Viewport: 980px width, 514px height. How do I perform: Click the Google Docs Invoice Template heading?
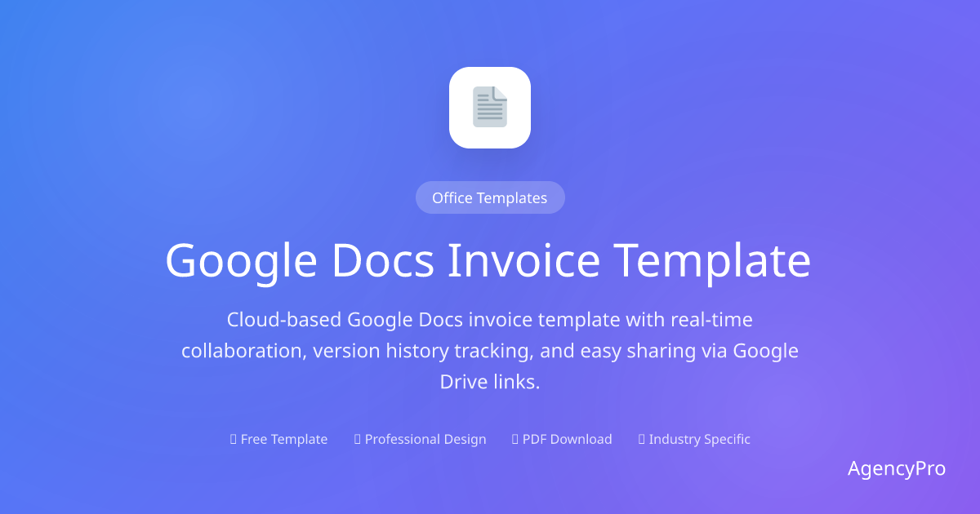(488, 261)
